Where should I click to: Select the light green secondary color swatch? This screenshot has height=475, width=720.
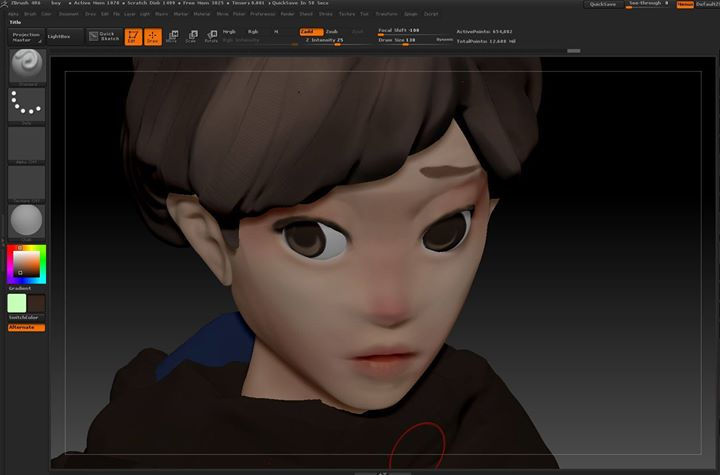(17, 304)
